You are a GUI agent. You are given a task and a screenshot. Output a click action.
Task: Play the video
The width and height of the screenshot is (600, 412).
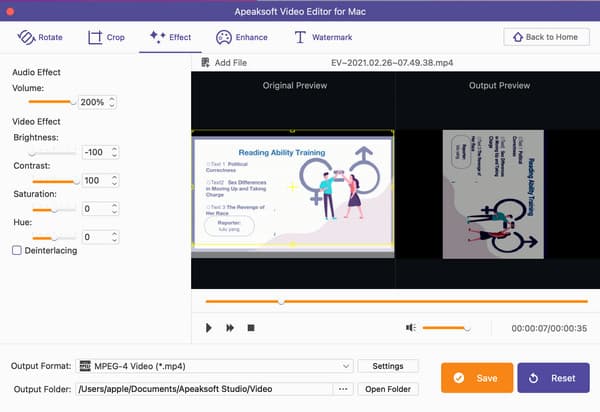209,328
